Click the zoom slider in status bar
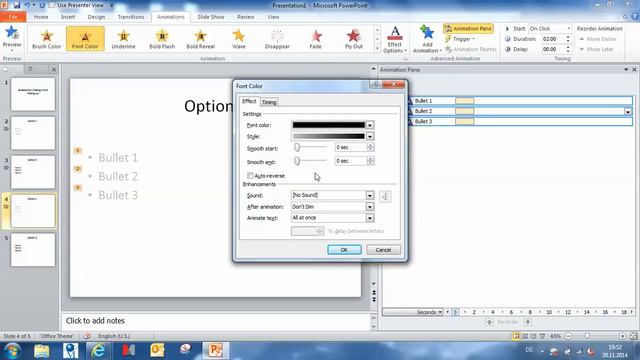 coord(587,336)
